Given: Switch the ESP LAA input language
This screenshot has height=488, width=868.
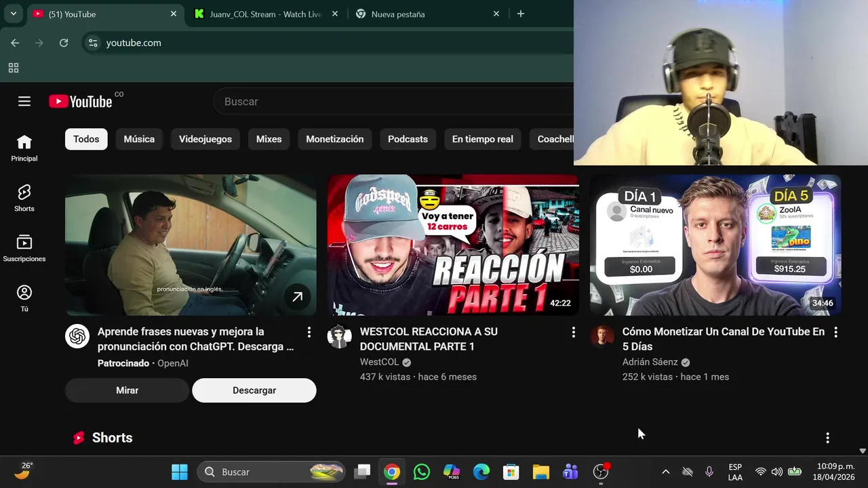Looking at the screenshot, I should coord(735,472).
